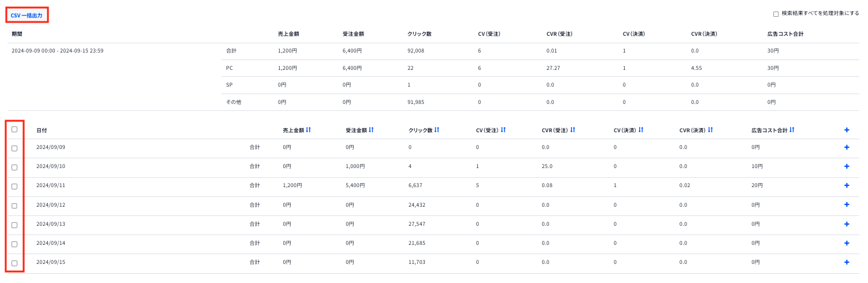Sort by クリック数 column arrows
The height and width of the screenshot is (283, 868).
point(437,130)
